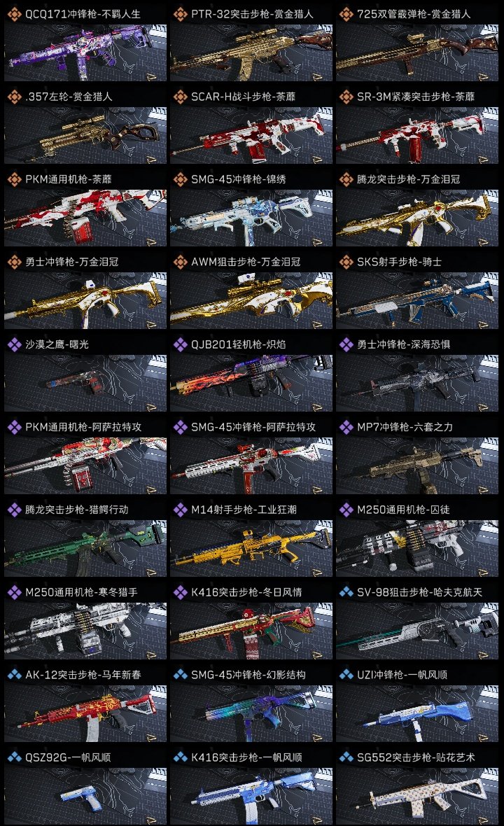The image size is (504, 826).
Task: Choose the M250通用机枪-囚徒 skin card
Action: tap(417, 548)
